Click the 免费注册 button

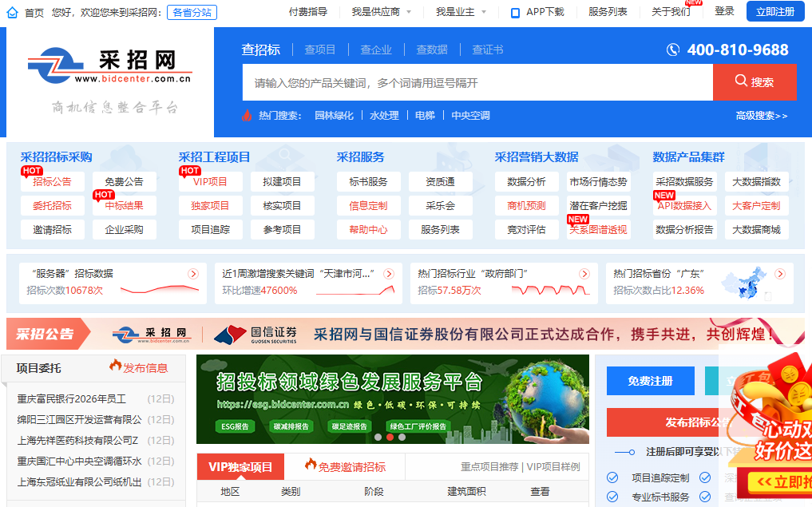[x=650, y=381]
